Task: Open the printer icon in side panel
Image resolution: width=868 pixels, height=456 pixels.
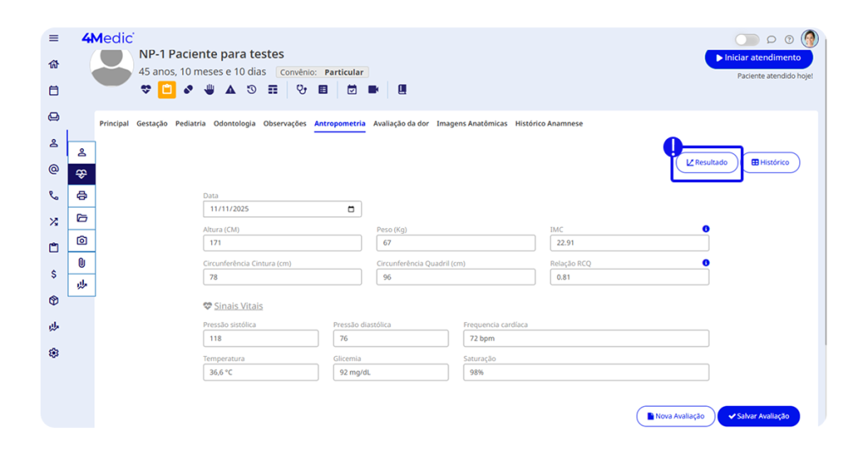Action: [x=81, y=196]
